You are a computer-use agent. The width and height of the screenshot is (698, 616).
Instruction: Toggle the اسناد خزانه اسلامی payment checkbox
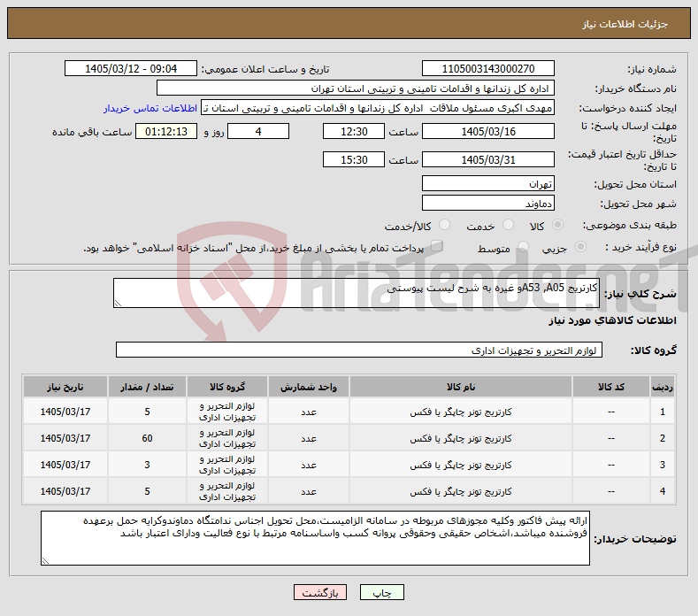[437, 246]
